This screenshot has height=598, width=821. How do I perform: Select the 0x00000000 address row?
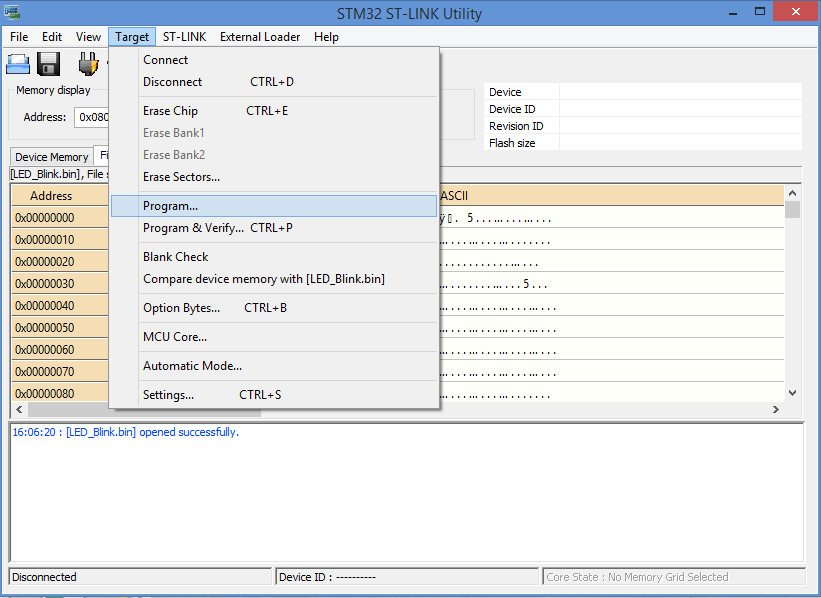(60, 217)
